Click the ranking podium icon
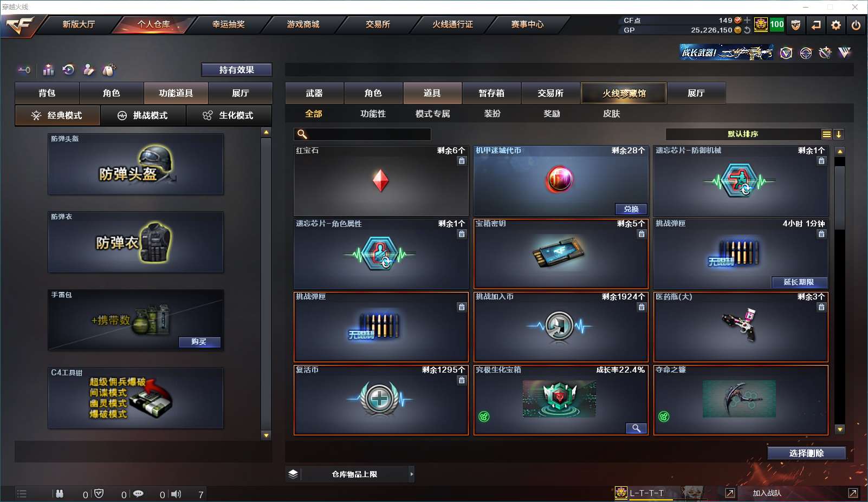 [49, 70]
